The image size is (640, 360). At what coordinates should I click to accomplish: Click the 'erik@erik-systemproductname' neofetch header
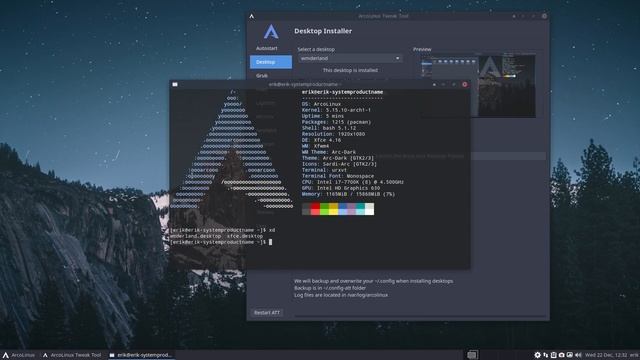click(x=342, y=92)
